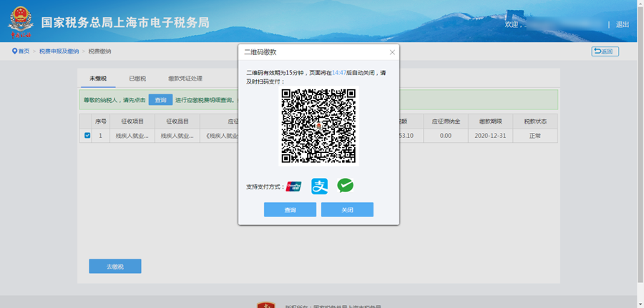Open the 缴款凭证处理 tab
The width and height of the screenshot is (644, 308).
point(185,79)
